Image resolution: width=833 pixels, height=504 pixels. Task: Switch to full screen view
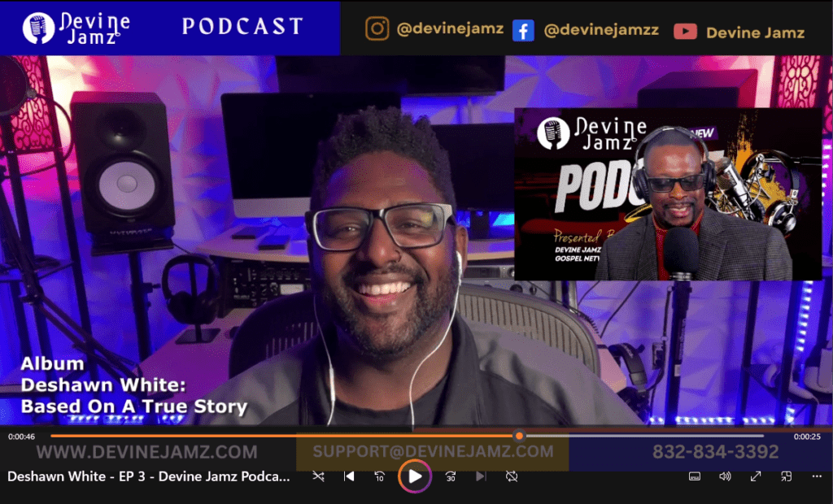(x=756, y=476)
